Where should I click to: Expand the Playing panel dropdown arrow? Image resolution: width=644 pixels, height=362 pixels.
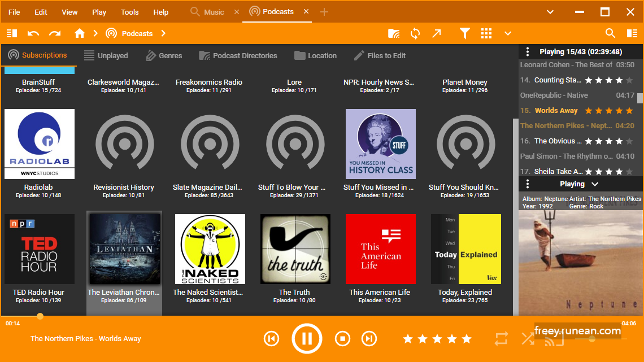pyautogui.click(x=595, y=184)
